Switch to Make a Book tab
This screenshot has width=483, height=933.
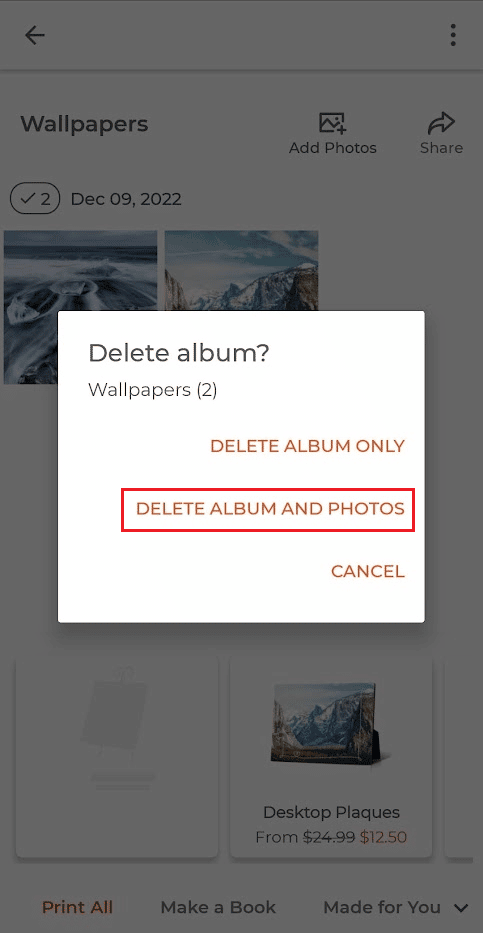click(218, 907)
